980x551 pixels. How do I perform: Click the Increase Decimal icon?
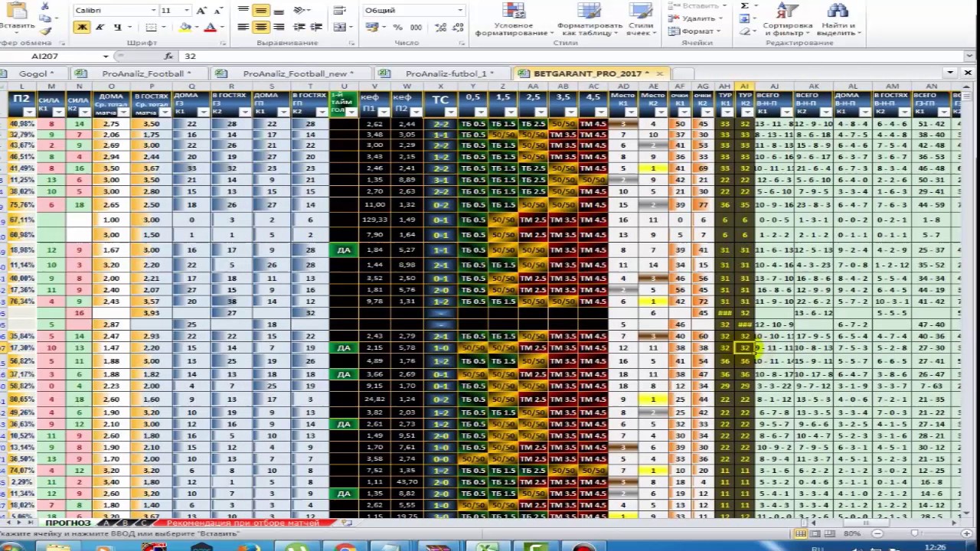click(439, 28)
